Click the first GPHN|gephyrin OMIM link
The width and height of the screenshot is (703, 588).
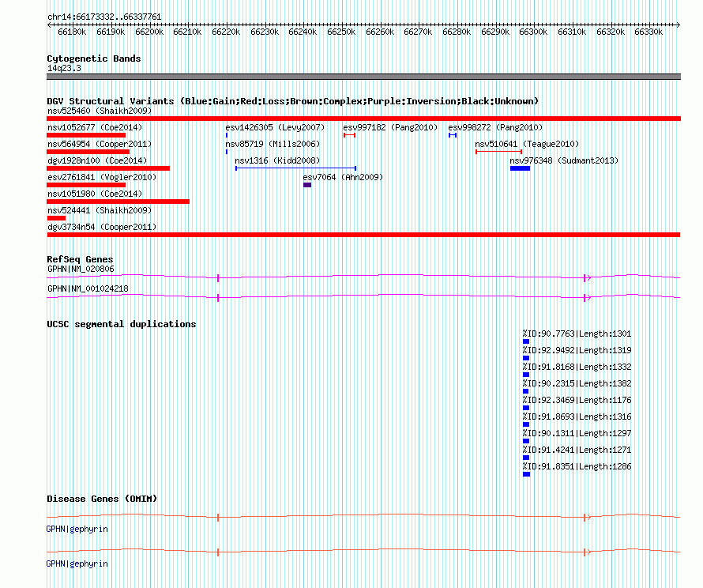77,530
